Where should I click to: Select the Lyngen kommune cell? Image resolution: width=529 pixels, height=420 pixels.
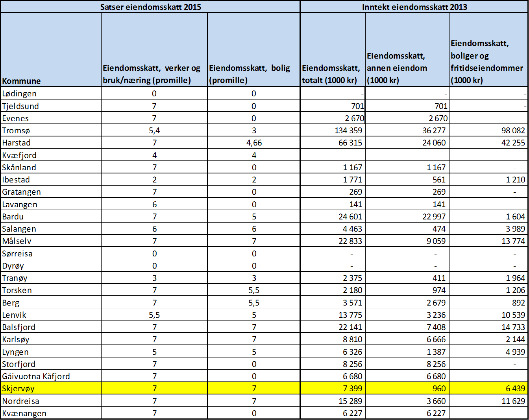51,352
